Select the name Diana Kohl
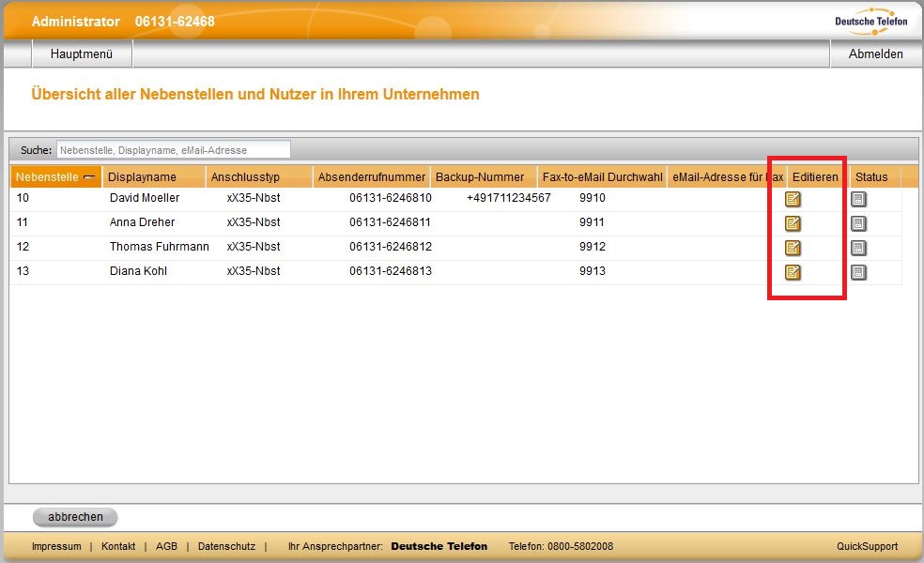This screenshot has width=924, height=563. 138,271
